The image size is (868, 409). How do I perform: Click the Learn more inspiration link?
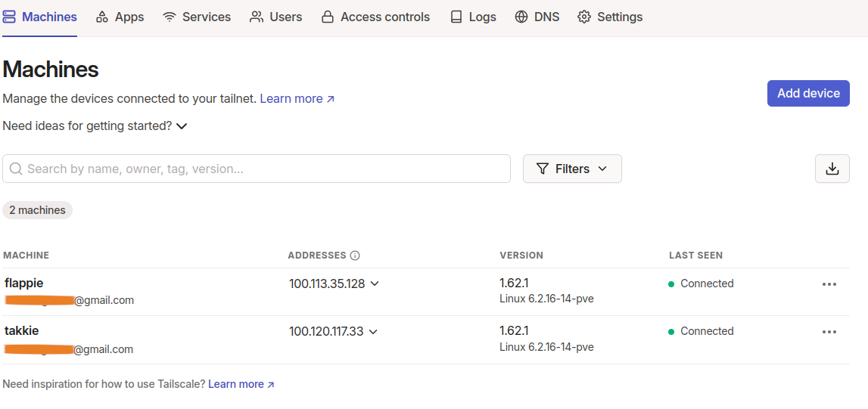coord(241,384)
